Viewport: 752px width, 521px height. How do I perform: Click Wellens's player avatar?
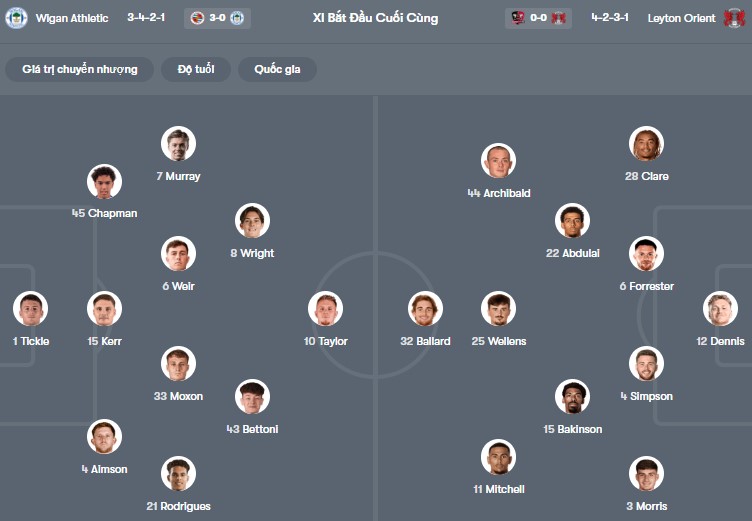click(x=498, y=309)
